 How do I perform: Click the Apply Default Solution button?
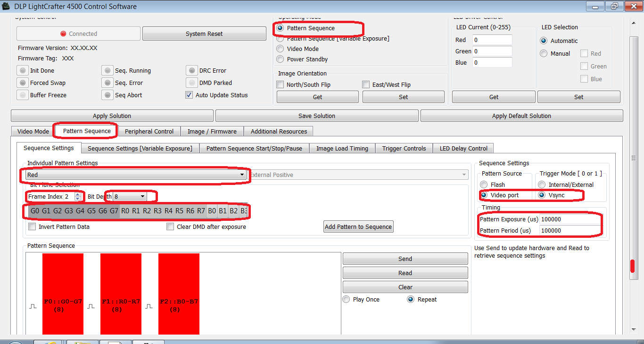point(521,116)
